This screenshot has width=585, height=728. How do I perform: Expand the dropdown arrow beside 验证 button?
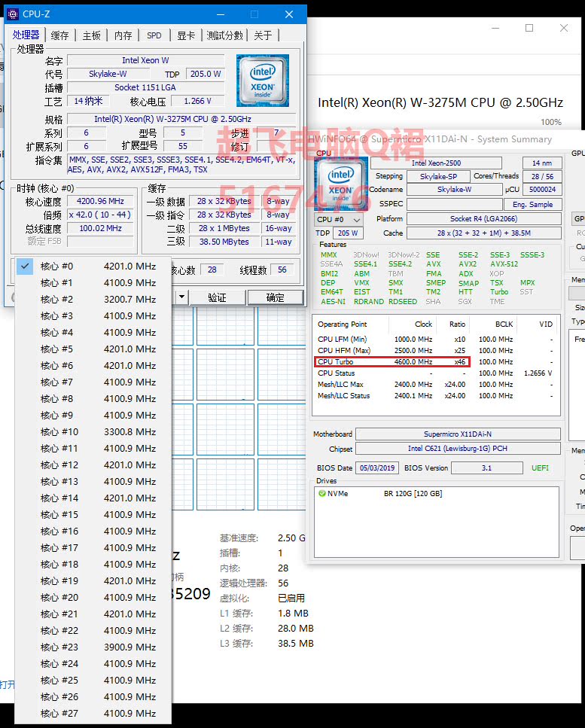pyautogui.click(x=181, y=297)
